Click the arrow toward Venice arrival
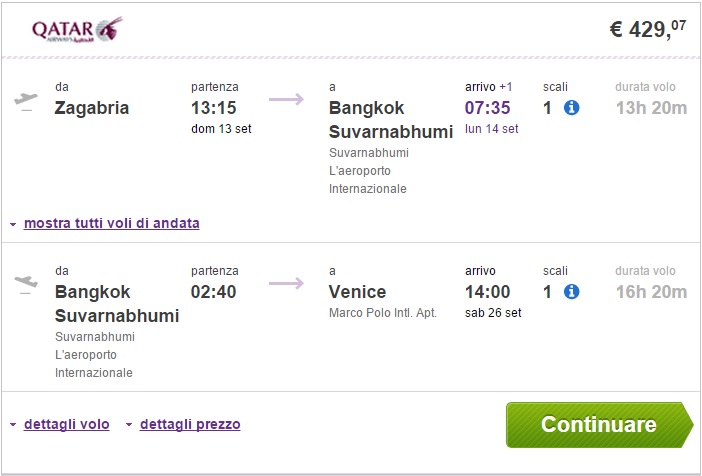The height and width of the screenshot is (476, 702). click(286, 283)
